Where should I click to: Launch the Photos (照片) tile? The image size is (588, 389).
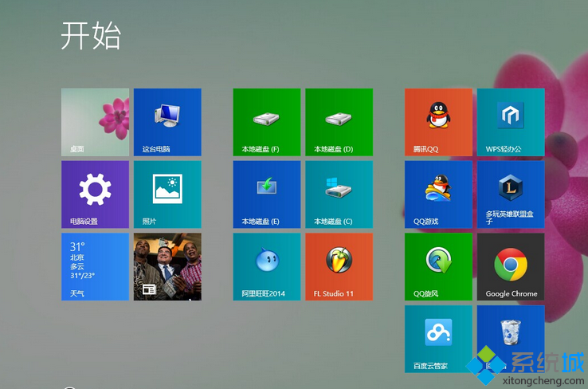[167, 194]
